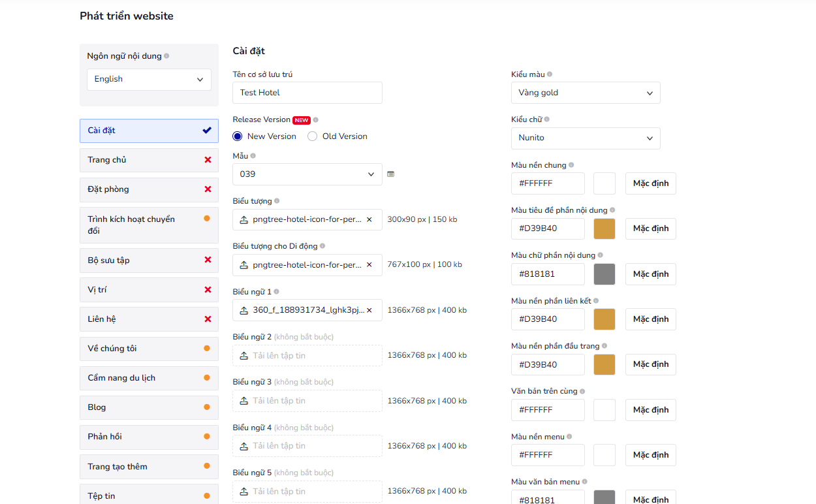Open gray swatch for Màu chữ phần nội dung

604,274
